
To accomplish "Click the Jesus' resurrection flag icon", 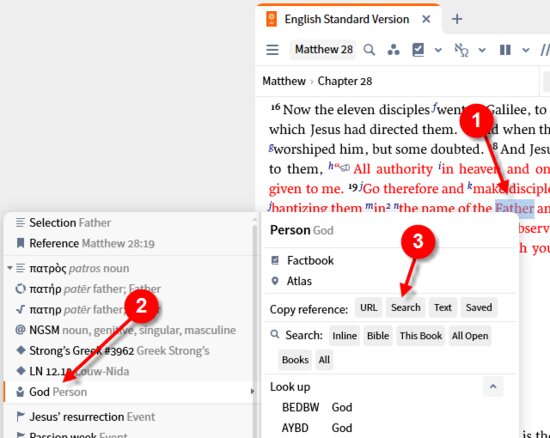I will pyautogui.click(x=21, y=416).
